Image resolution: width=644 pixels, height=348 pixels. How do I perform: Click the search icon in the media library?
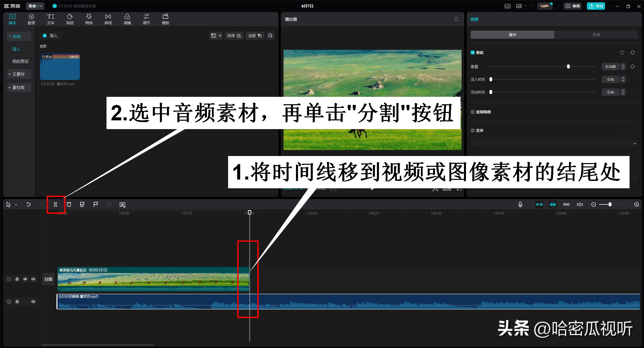coord(270,36)
